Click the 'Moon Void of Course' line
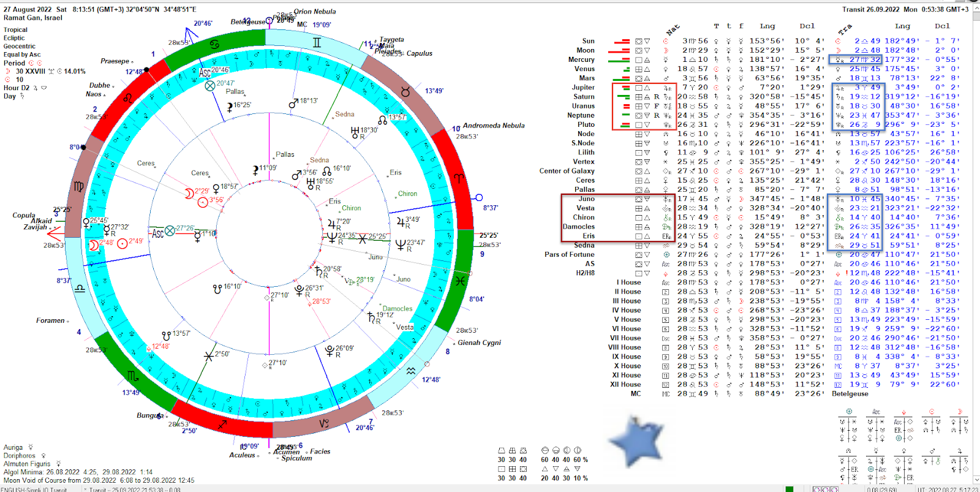The height and width of the screenshot is (492, 980). pos(99,480)
